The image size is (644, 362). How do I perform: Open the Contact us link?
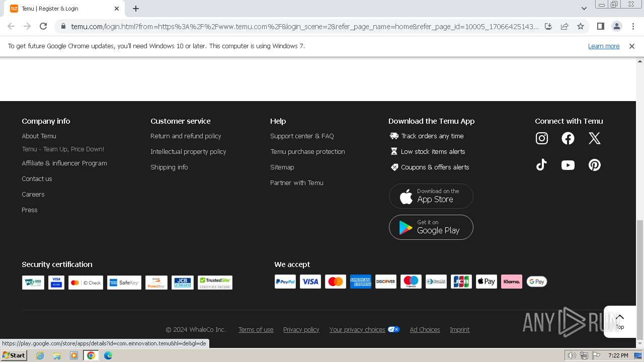(x=37, y=179)
